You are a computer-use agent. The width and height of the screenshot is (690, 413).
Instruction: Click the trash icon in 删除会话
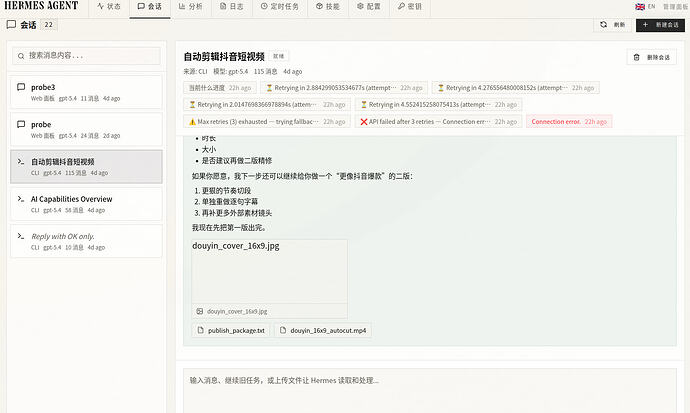(x=636, y=57)
